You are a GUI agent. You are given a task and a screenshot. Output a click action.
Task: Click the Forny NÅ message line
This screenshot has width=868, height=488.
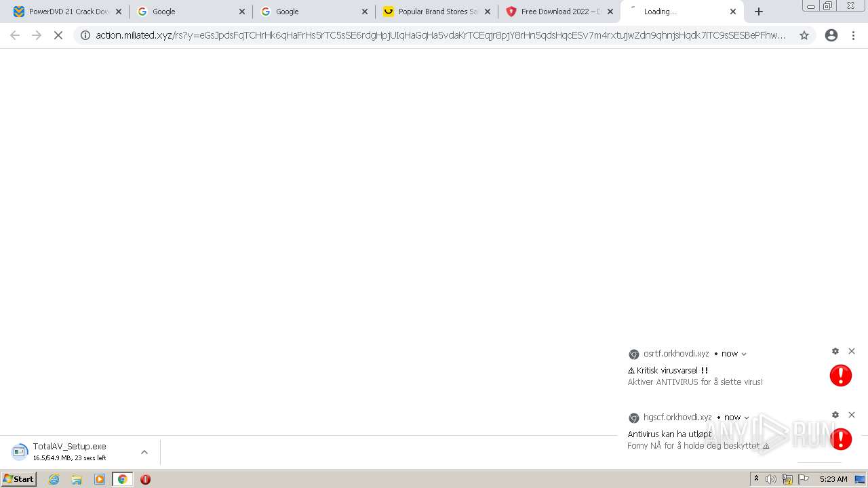pyautogui.click(x=698, y=446)
